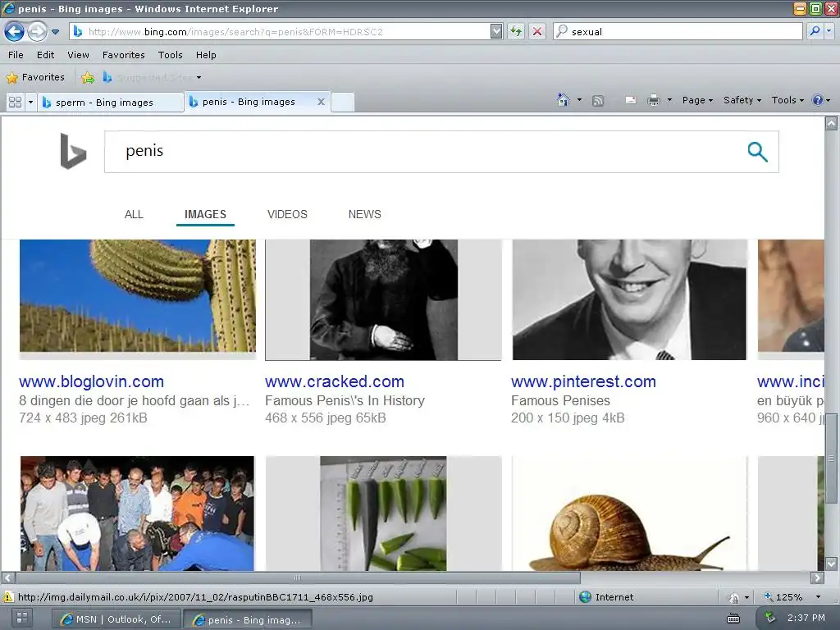
Task: Click the Bing search magnifier icon
Action: [x=757, y=152]
